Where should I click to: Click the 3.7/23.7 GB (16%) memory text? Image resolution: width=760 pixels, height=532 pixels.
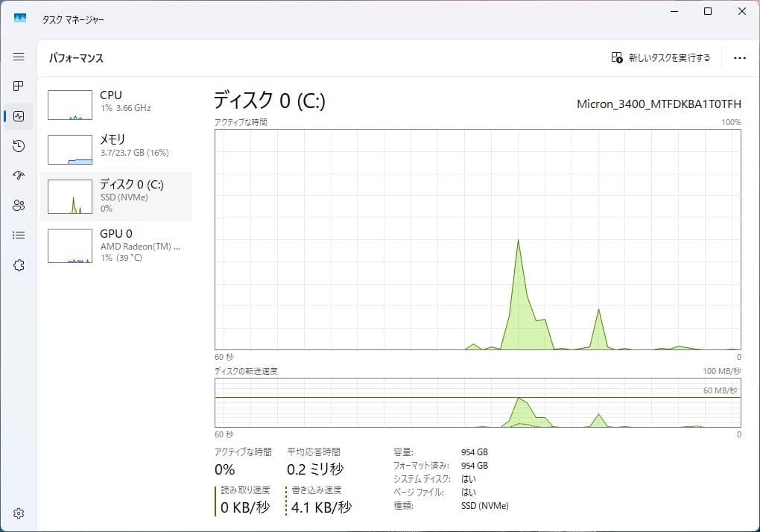(x=135, y=153)
